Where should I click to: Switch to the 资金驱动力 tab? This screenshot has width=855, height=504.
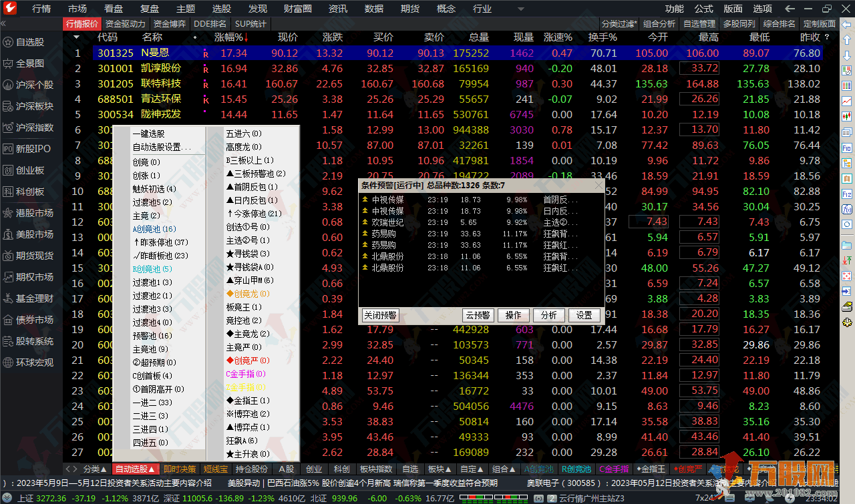tap(126, 23)
